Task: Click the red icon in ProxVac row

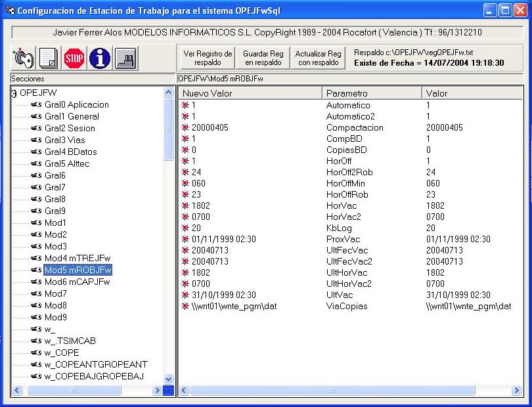Action: tap(185, 239)
